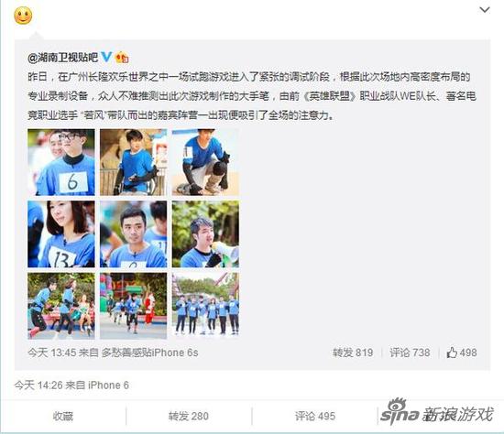
Task: Open the 评论 738 comments of quoted post
Action: (410, 353)
